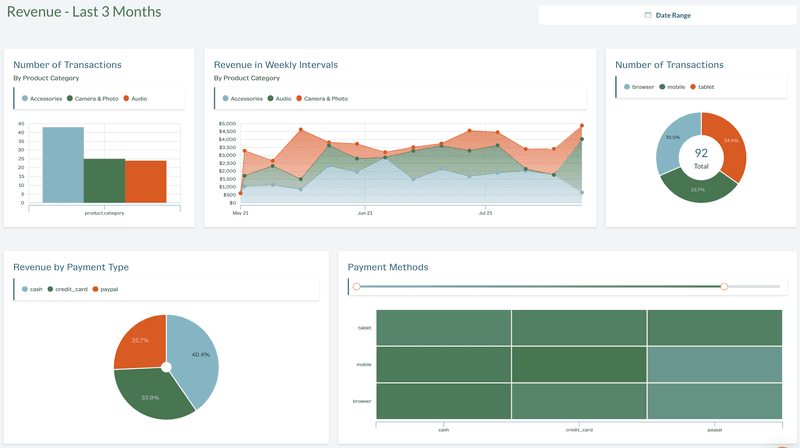Click the 'product.category' axis label
This screenshot has width=800, height=448.
(x=105, y=213)
